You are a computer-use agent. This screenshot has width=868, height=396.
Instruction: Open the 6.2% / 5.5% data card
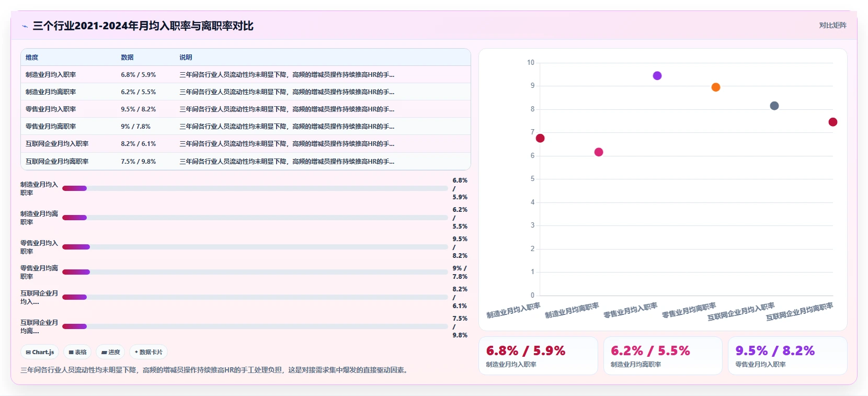[663, 356]
